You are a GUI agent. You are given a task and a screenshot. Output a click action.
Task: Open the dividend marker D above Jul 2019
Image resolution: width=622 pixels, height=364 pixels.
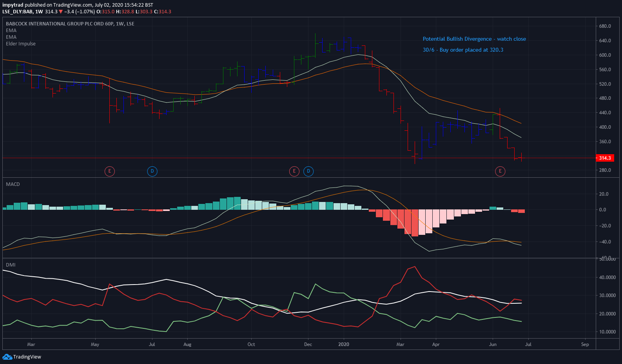coord(152,171)
